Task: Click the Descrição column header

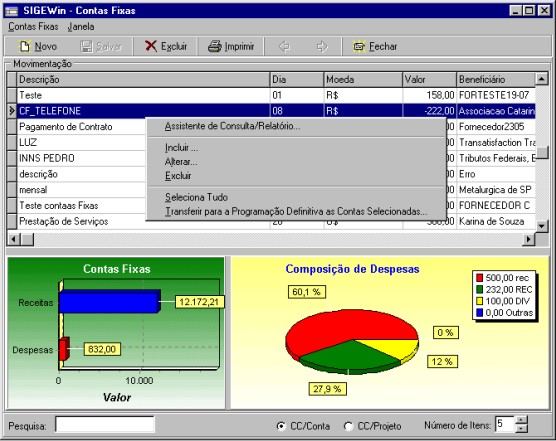Action: (144, 79)
